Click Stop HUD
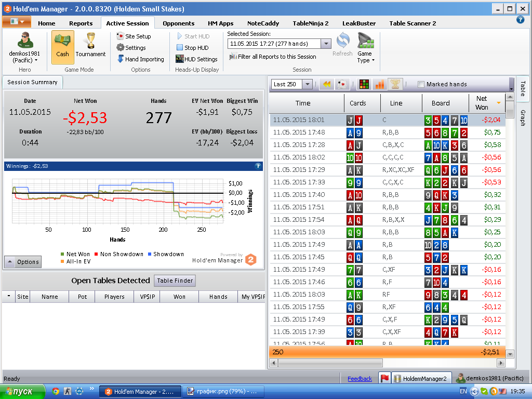The width and height of the screenshot is (532, 399). click(192, 48)
